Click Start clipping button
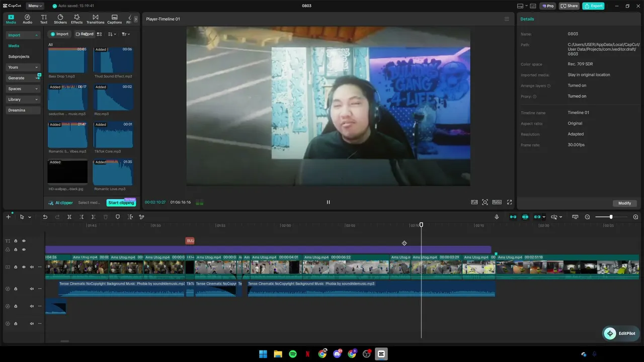Image resolution: width=644 pixels, height=362 pixels. (x=121, y=203)
